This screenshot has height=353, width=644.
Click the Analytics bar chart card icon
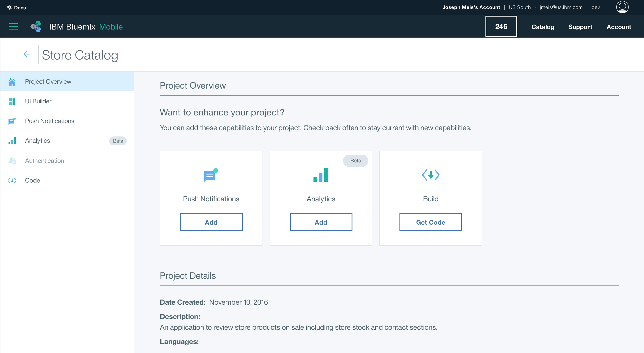(321, 175)
